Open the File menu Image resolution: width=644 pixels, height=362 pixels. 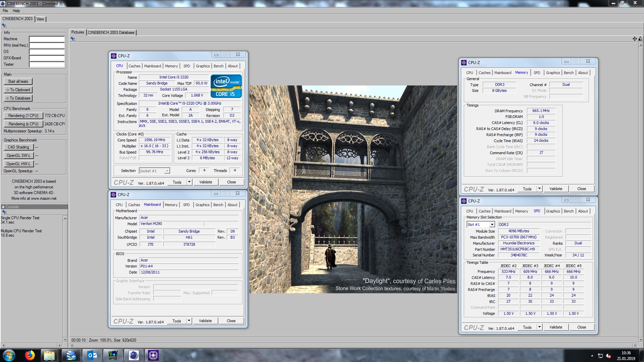(x=5, y=11)
